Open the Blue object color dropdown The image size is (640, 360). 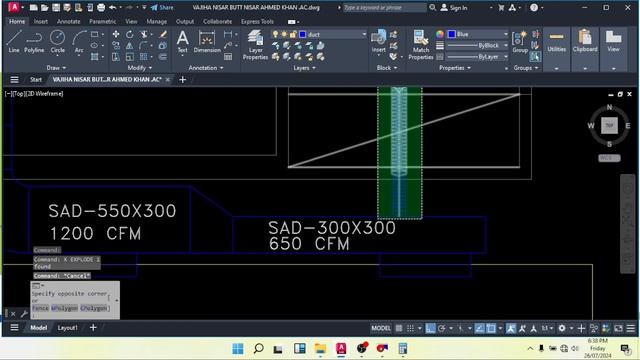(506, 34)
